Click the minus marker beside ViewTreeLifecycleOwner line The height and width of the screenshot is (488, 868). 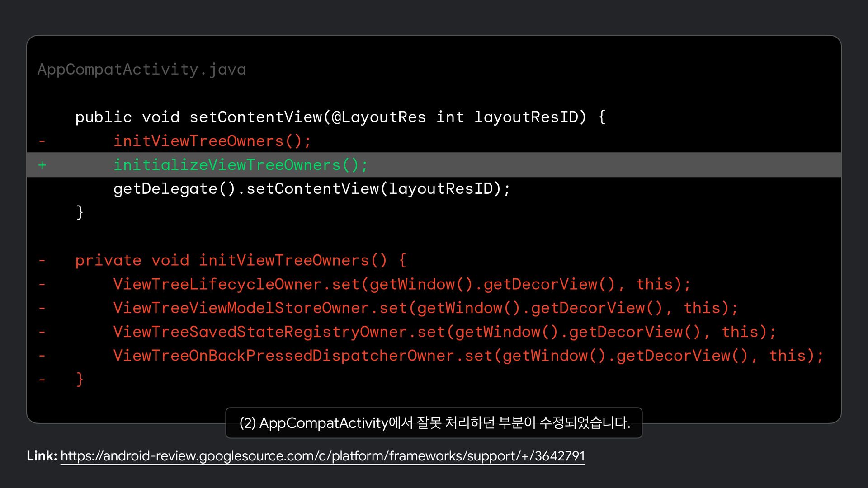click(x=42, y=284)
